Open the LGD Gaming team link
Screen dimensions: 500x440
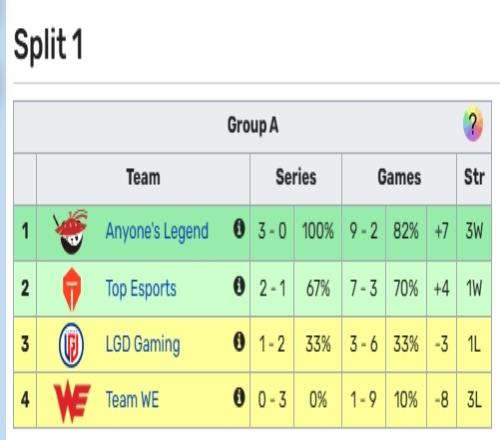(143, 345)
